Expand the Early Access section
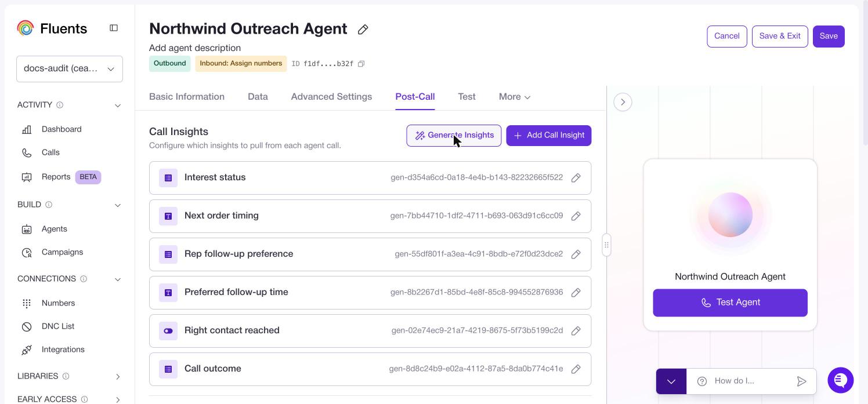 118,400
